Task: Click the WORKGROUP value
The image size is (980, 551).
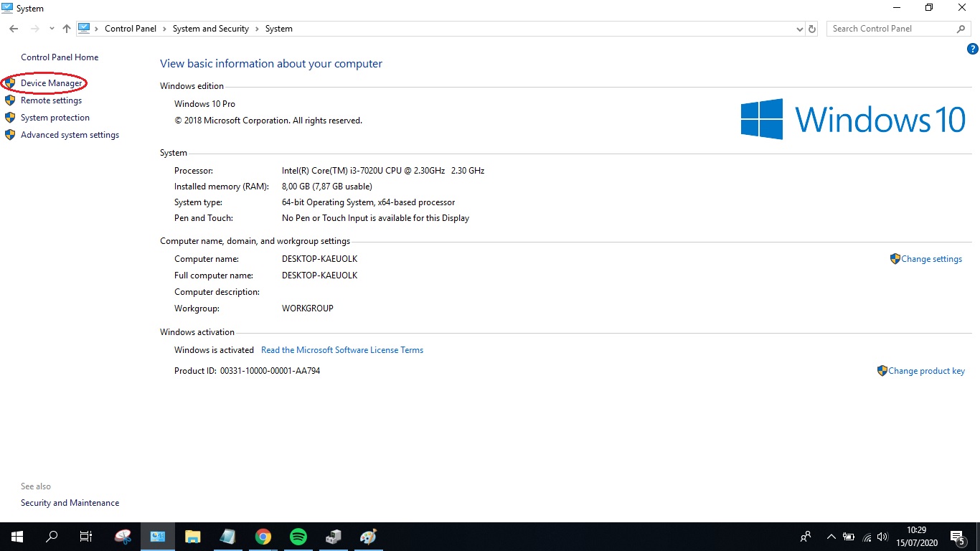Action: (308, 309)
